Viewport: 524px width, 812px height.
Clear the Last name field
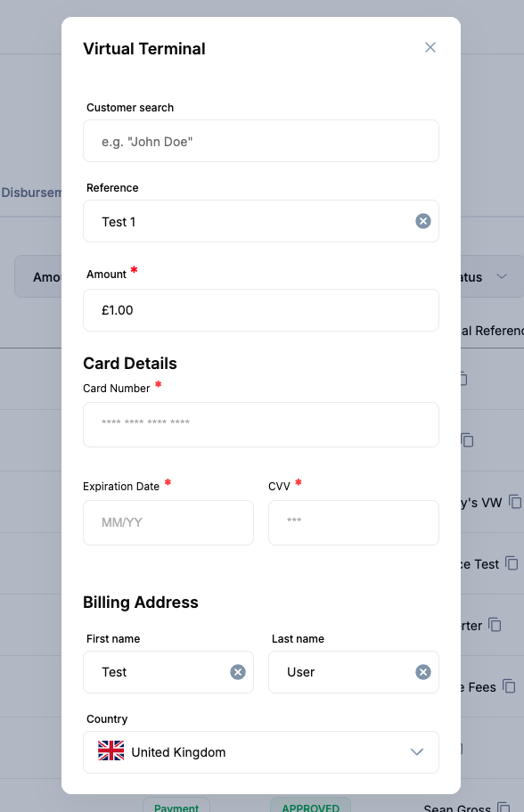[423, 672]
